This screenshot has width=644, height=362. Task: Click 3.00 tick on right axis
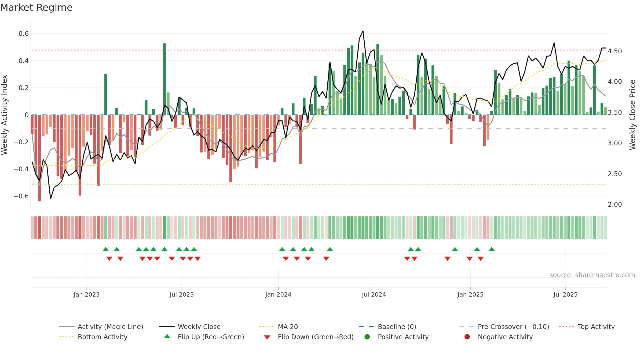pyautogui.click(x=615, y=143)
